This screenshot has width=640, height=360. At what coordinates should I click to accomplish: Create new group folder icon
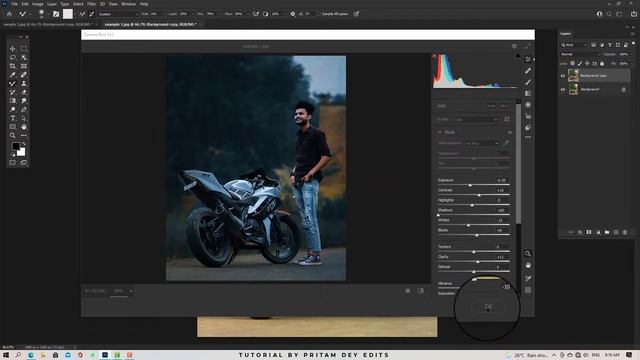click(607, 232)
